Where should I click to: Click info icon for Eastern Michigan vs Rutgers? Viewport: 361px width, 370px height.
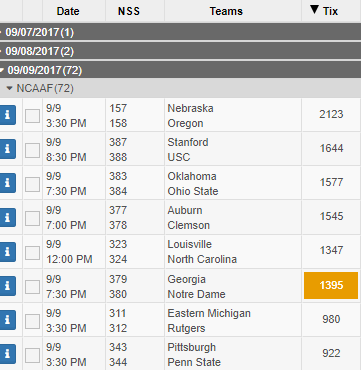tap(7, 320)
